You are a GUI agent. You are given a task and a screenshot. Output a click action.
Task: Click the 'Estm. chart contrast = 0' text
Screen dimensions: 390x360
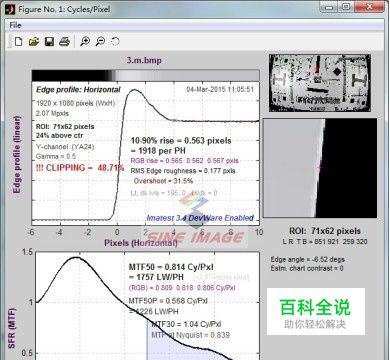(x=307, y=268)
